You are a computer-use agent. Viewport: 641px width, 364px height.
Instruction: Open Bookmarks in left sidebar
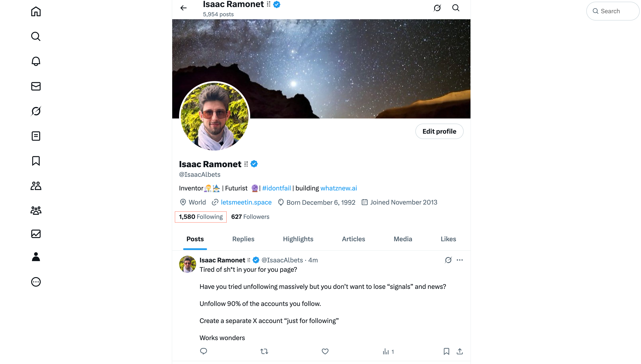click(x=36, y=161)
